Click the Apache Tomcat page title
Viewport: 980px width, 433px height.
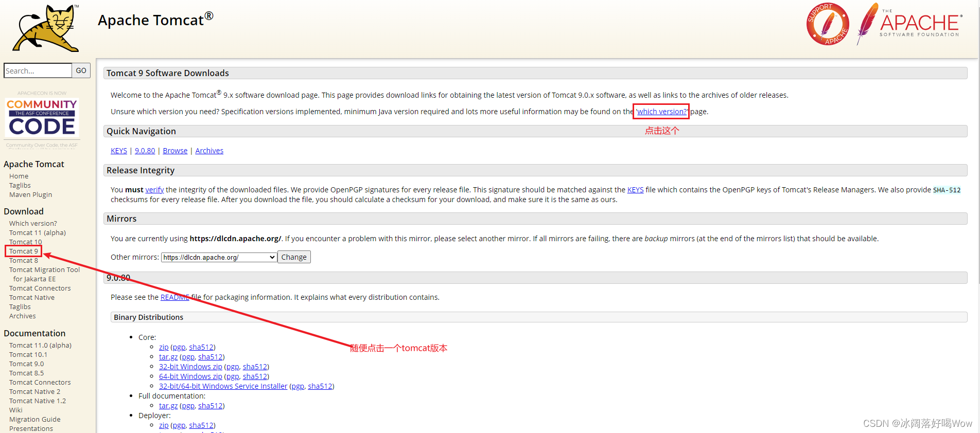click(155, 20)
